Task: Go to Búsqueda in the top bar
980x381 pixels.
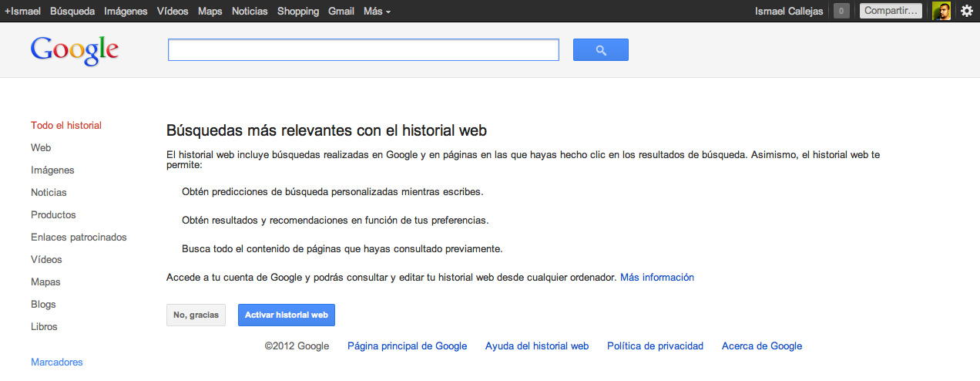Action: (72, 12)
